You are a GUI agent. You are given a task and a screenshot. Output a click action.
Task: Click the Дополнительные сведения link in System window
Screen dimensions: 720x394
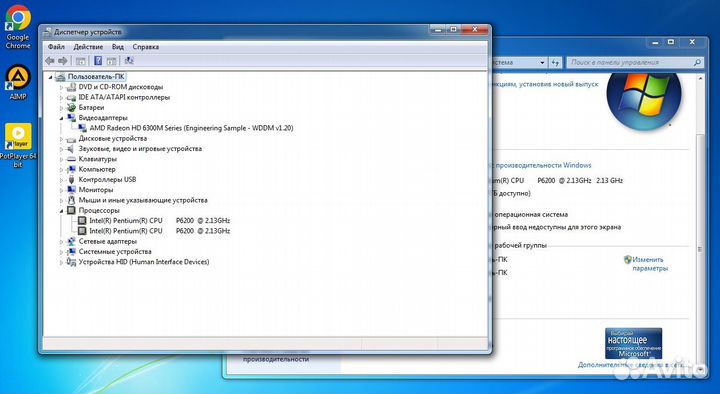[x=630, y=365]
